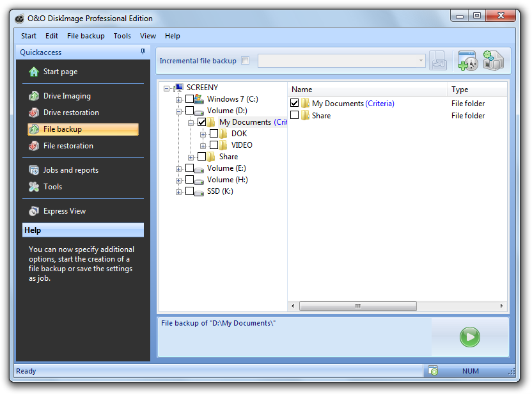Click the Volume (H:) drive icon

[199, 180]
